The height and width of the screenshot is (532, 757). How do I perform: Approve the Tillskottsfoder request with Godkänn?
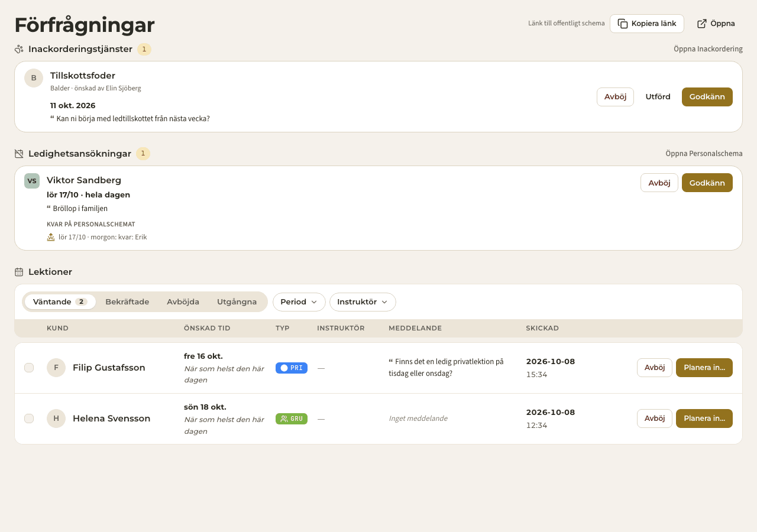(707, 97)
